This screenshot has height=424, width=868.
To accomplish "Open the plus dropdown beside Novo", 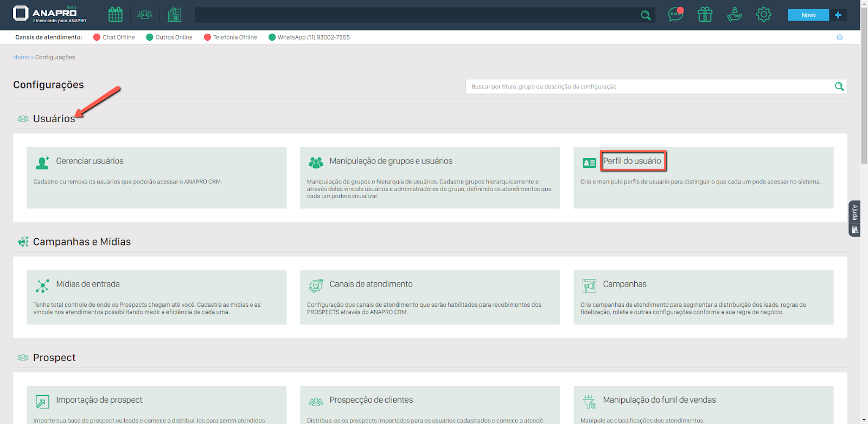I will [x=838, y=15].
